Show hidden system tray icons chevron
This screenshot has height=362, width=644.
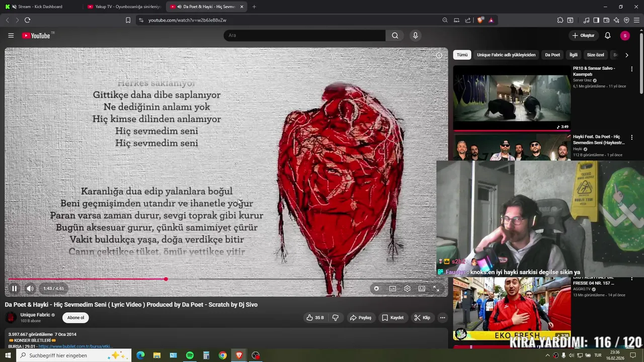[547, 355]
